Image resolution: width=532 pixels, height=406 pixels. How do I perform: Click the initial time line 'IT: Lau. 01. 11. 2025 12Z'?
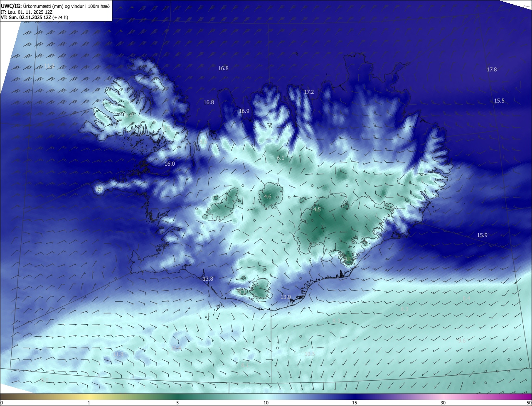(x=27, y=12)
